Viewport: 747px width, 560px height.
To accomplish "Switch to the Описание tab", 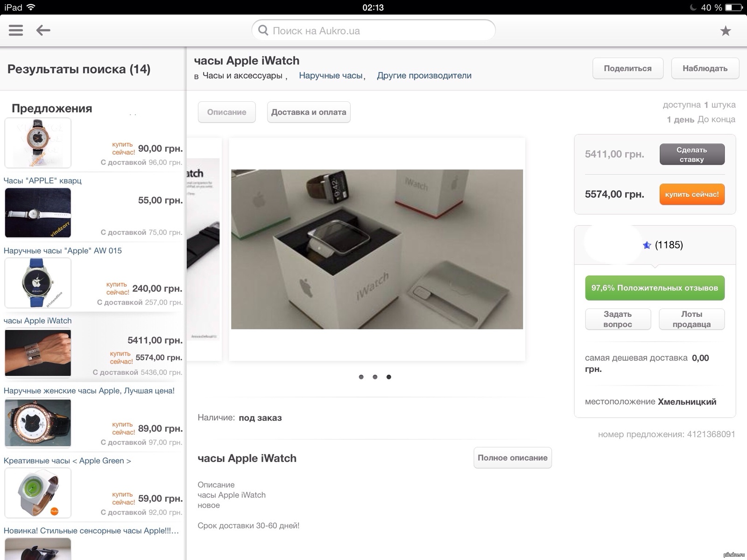I will click(227, 112).
